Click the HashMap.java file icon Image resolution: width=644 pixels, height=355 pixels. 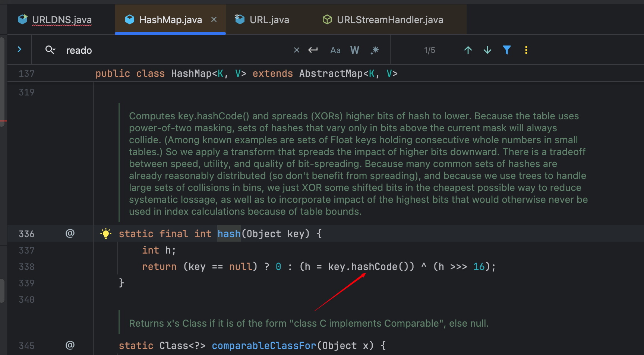coord(129,19)
